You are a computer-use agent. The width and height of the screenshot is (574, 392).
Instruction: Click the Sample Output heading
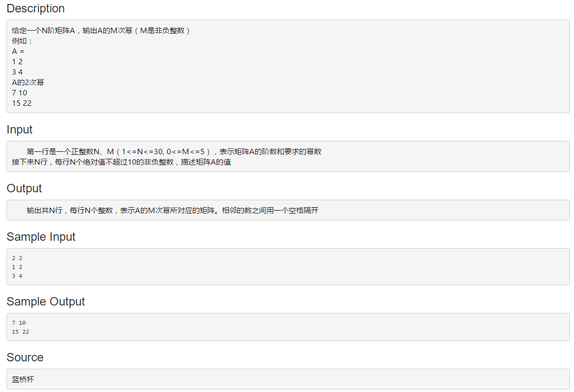(x=46, y=302)
